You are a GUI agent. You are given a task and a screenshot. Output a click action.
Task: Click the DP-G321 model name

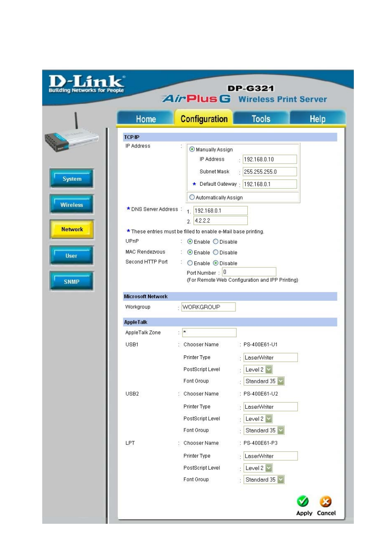251,88
